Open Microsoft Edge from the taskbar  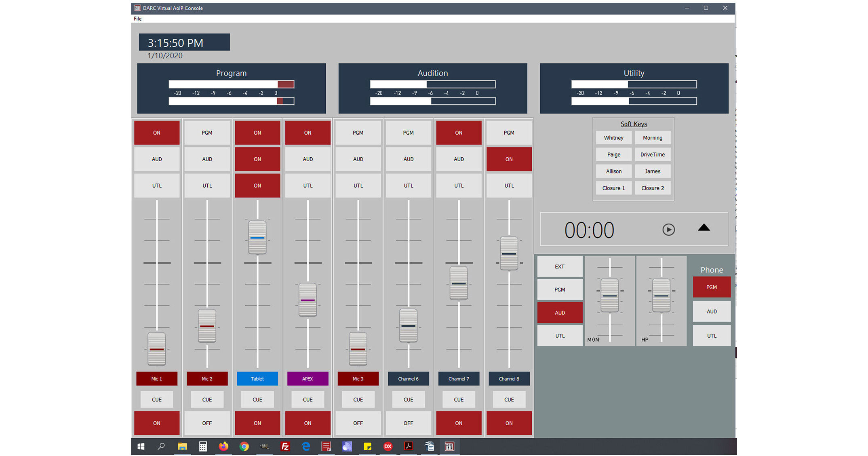[306, 446]
